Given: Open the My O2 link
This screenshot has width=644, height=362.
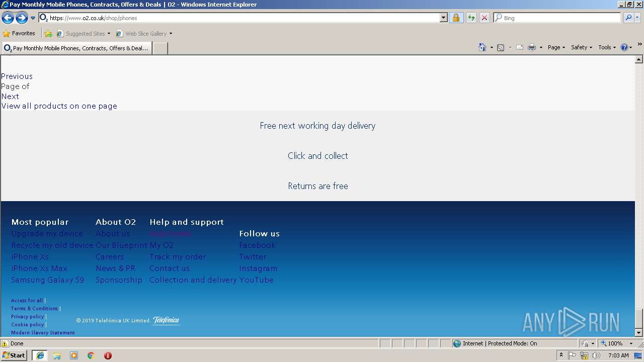Looking at the screenshot, I should pyautogui.click(x=162, y=245).
